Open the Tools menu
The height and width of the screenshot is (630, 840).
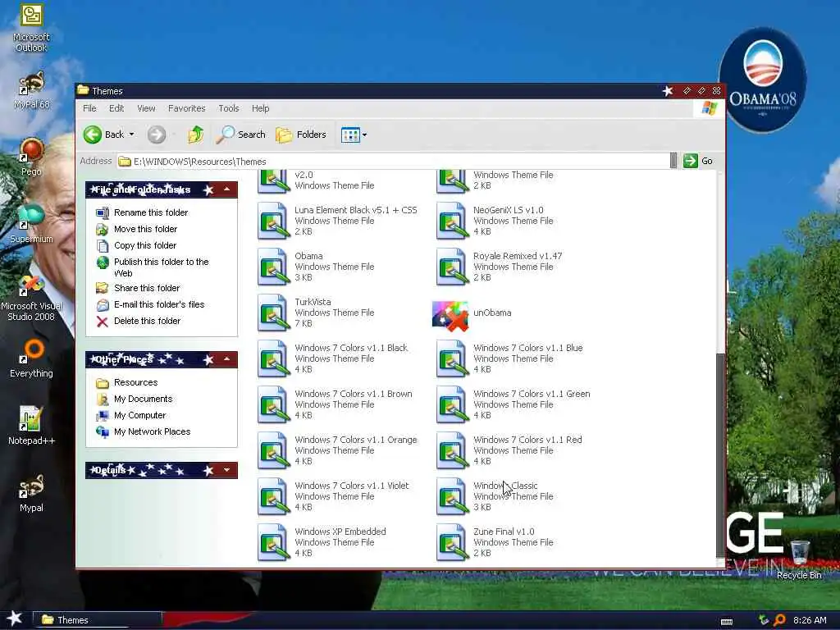click(x=229, y=108)
